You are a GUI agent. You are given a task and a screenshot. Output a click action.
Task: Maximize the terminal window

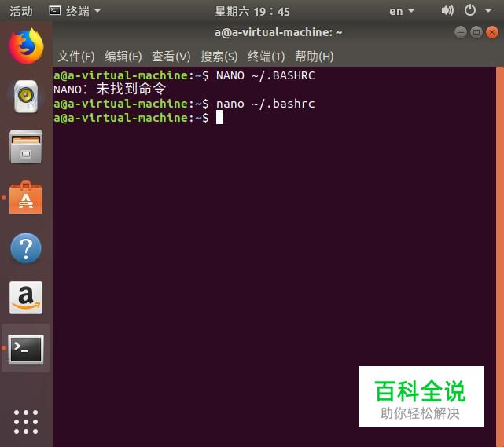point(476,32)
